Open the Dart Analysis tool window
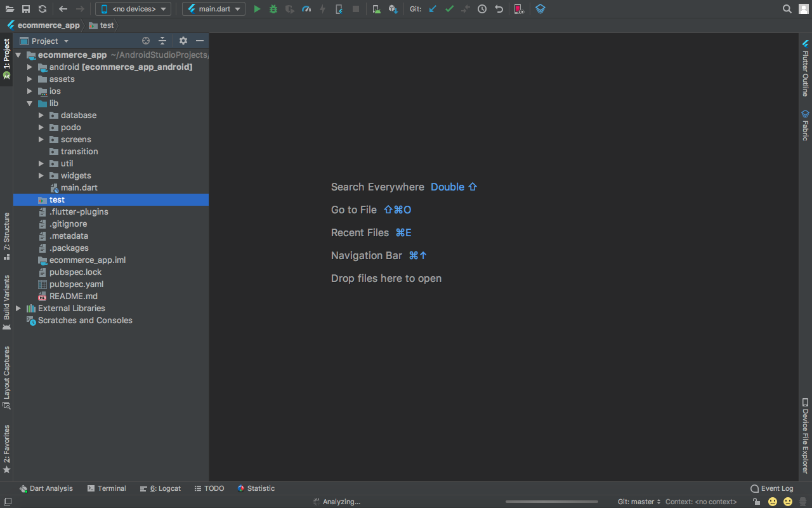The width and height of the screenshot is (812, 508). pyautogui.click(x=46, y=488)
